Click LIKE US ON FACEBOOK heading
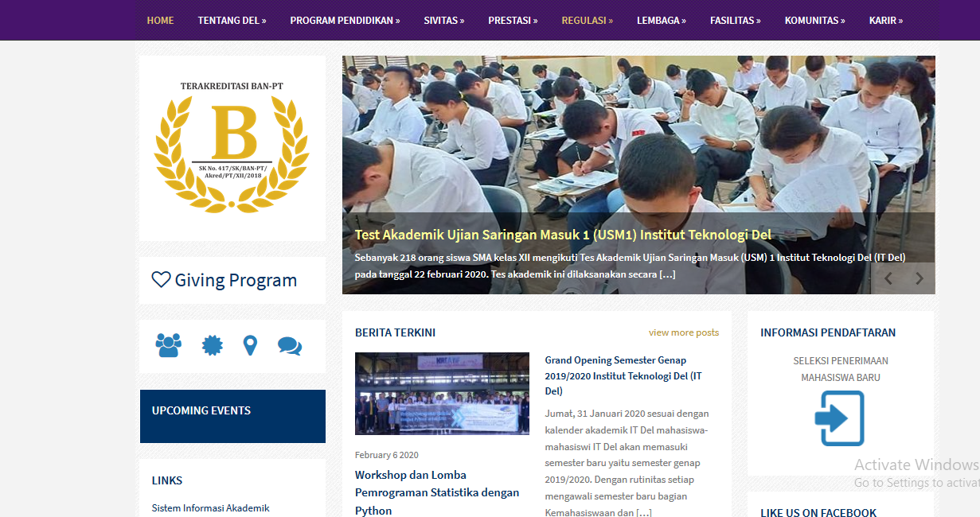 (x=818, y=513)
